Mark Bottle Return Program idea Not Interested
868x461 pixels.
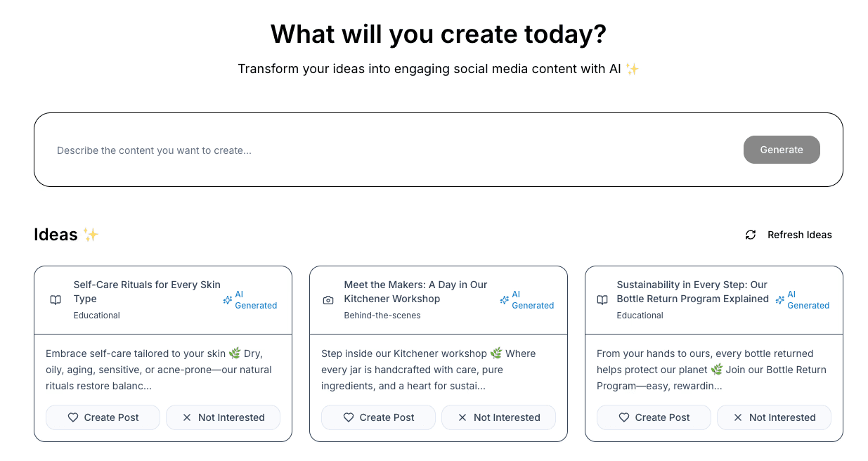coord(775,417)
